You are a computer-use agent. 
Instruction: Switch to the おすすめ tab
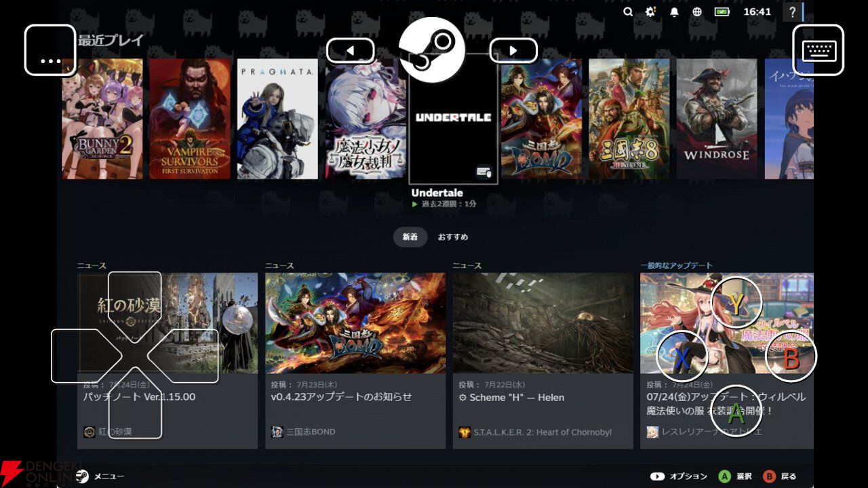(453, 237)
